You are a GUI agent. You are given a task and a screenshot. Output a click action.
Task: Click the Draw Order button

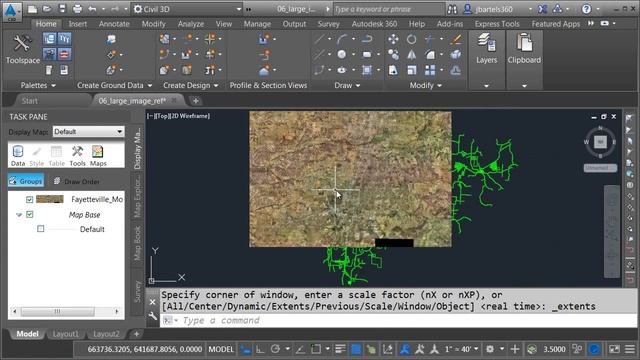(76, 181)
